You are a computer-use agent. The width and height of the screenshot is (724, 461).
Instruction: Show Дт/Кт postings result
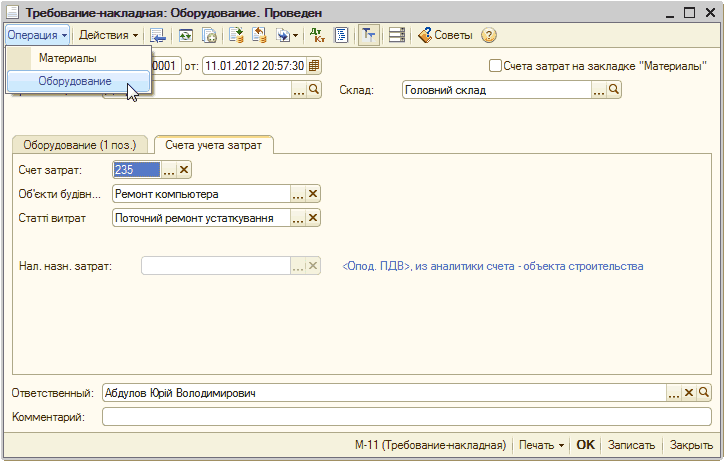coord(317,35)
